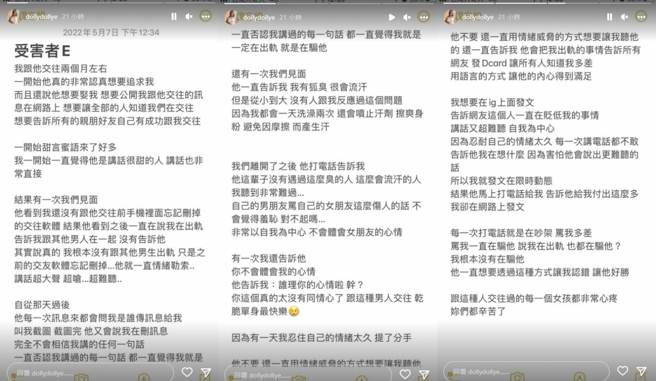Image resolution: width=656 pixels, height=381 pixels.
Task: Open dollydollye username in left story
Action: pyautogui.click(x=41, y=17)
